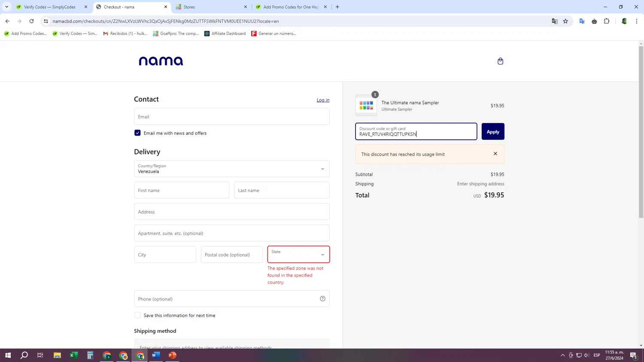Close the Stores tab
This screenshot has height=362, width=644.
tap(246, 7)
